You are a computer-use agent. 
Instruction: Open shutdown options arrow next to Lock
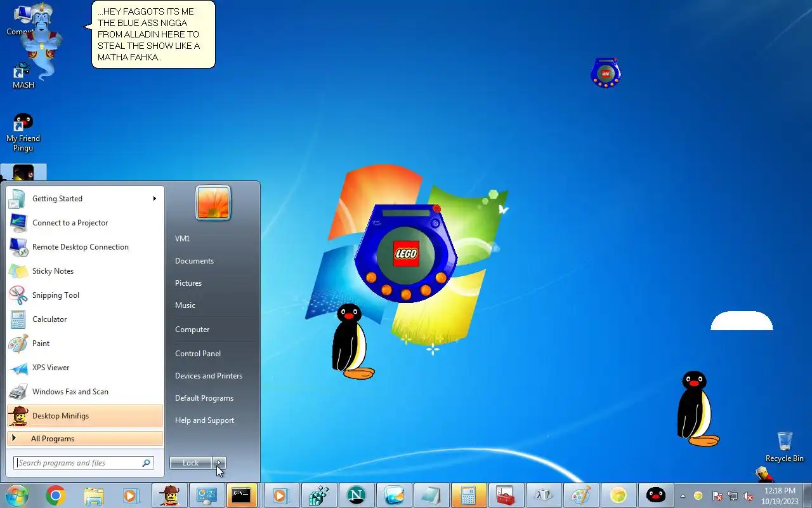219,463
